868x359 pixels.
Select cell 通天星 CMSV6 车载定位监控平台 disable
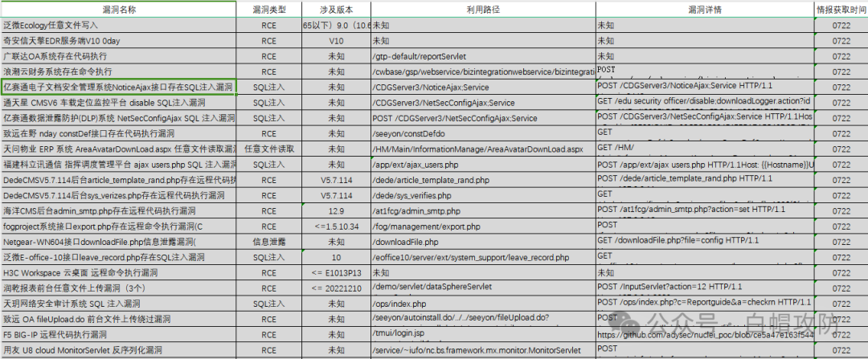click(118, 103)
